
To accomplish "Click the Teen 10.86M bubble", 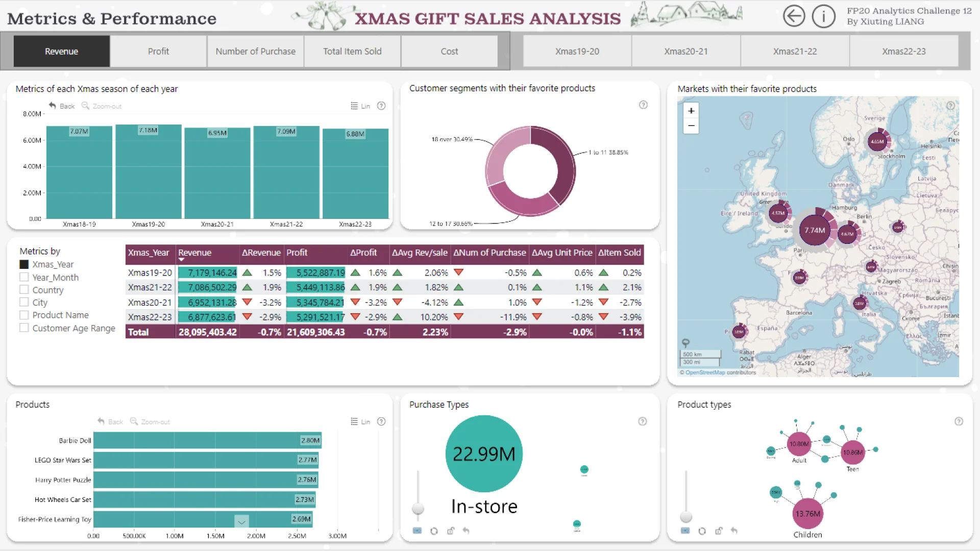I will pos(853,452).
